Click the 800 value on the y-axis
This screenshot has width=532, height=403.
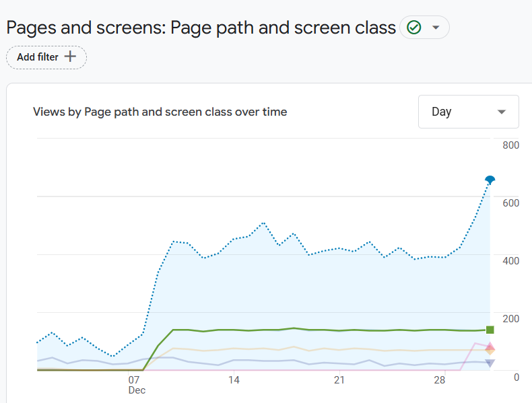[x=510, y=145]
